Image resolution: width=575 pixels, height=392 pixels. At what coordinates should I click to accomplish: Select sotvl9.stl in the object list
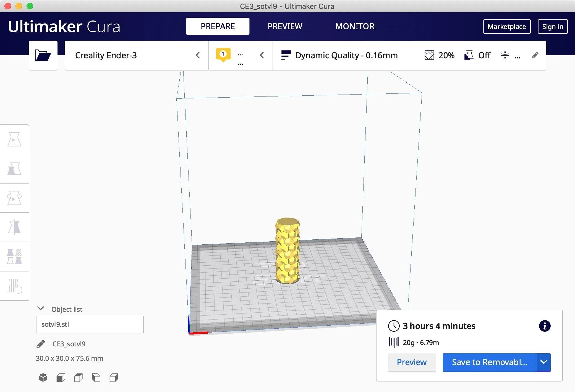click(x=90, y=325)
